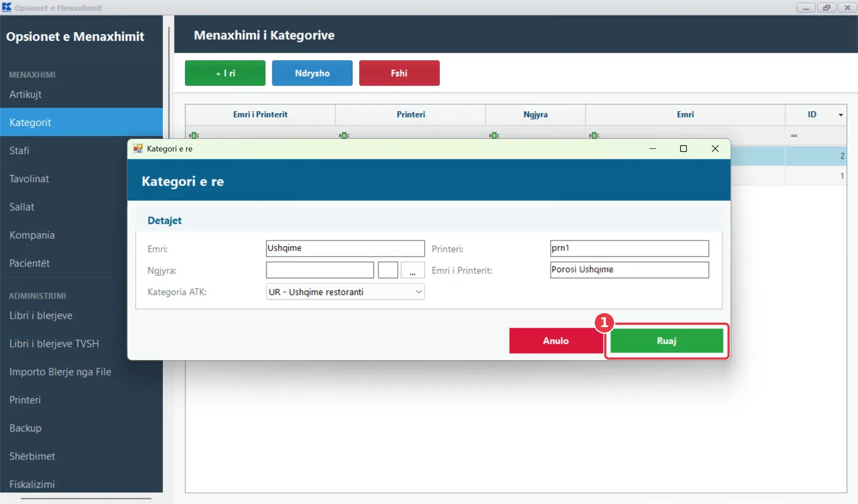The width and height of the screenshot is (858, 504).
Task: Open the ID column sort dropdown arrow
Action: [841, 115]
